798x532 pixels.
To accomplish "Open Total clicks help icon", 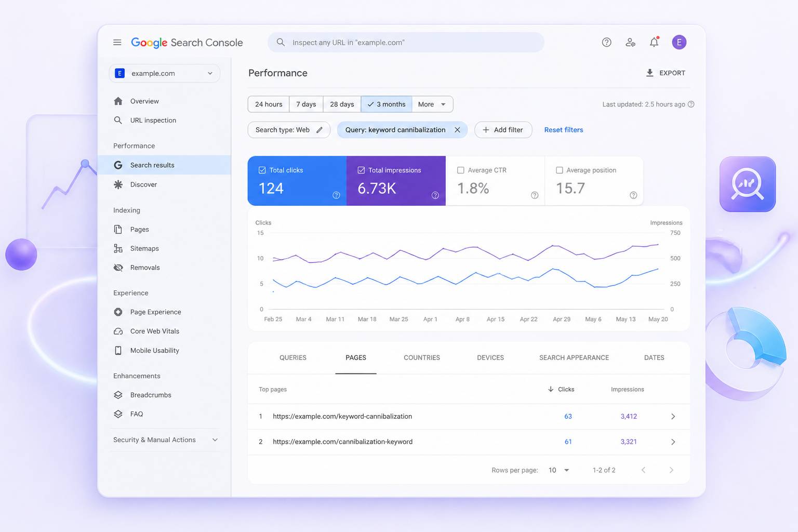I will (x=336, y=195).
